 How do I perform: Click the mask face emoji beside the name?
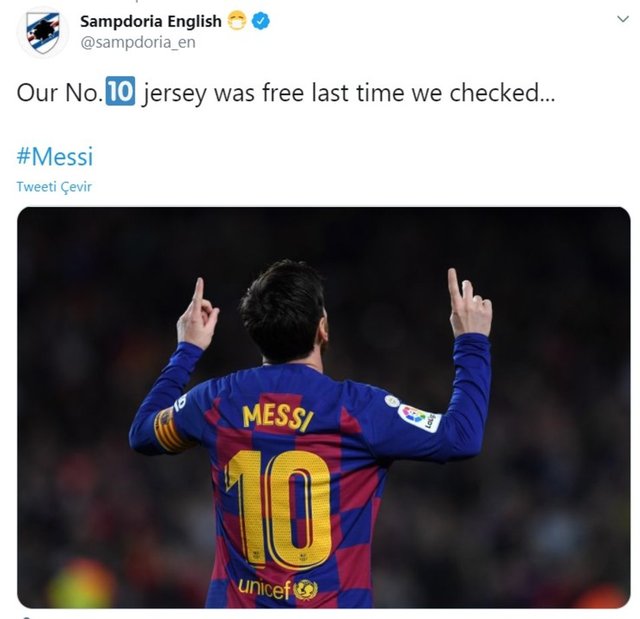[236, 21]
